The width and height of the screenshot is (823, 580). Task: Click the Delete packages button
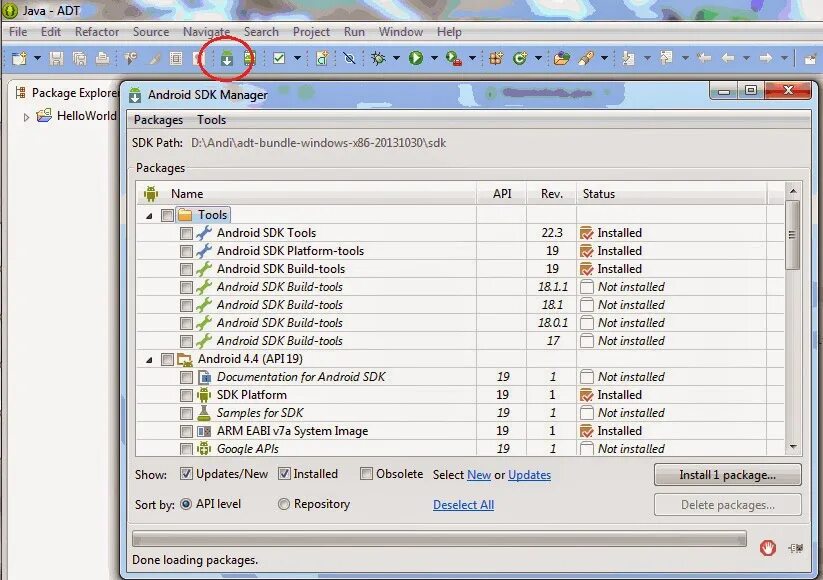coord(727,505)
